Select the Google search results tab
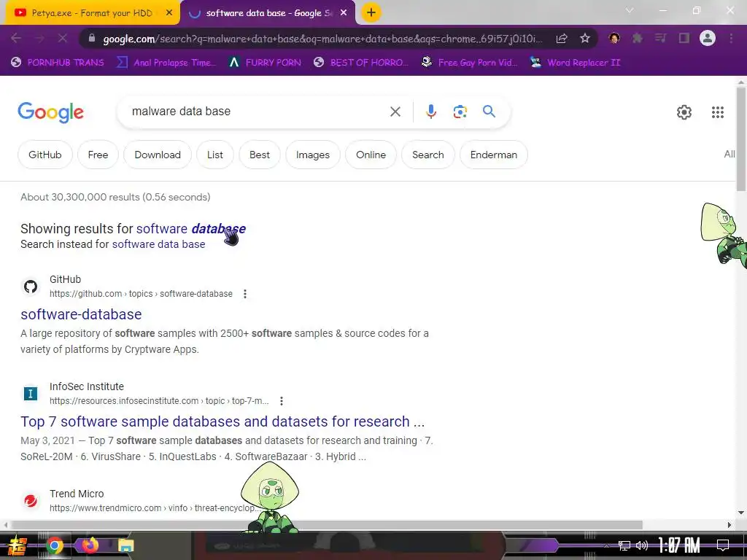Image resolution: width=747 pixels, height=560 pixels. [268, 13]
